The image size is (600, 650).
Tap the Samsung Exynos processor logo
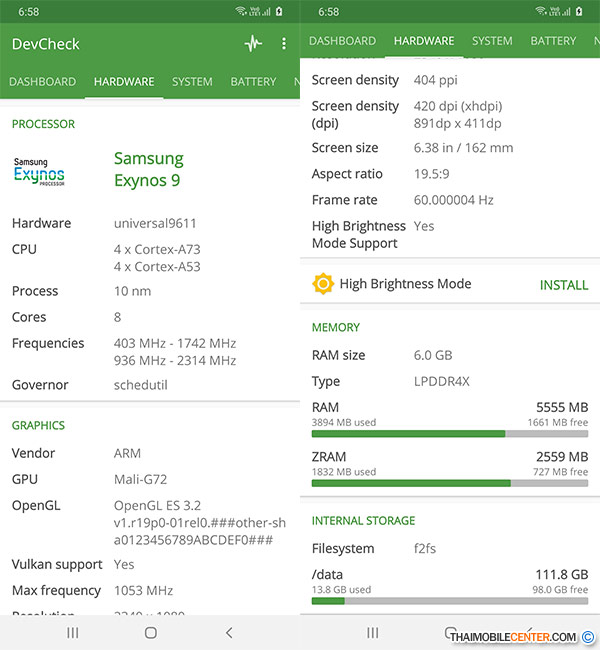click(39, 172)
